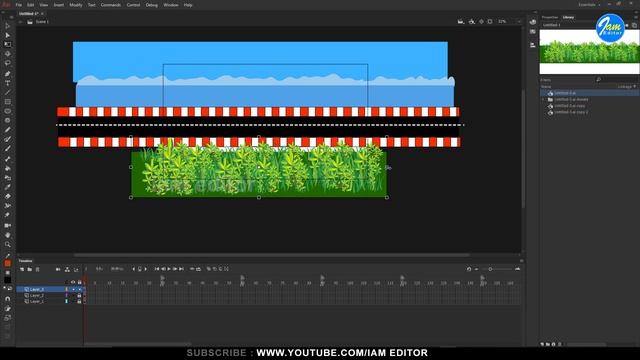The width and height of the screenshot is (640, 360).
Task: Select the Rectangle tool
Action: (x=8, y=102)
